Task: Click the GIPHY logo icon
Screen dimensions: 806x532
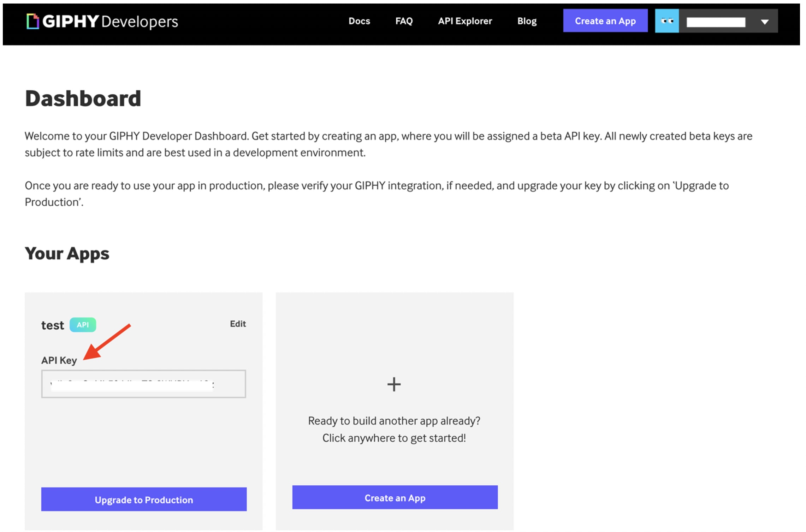Action: tap(32, 21)
